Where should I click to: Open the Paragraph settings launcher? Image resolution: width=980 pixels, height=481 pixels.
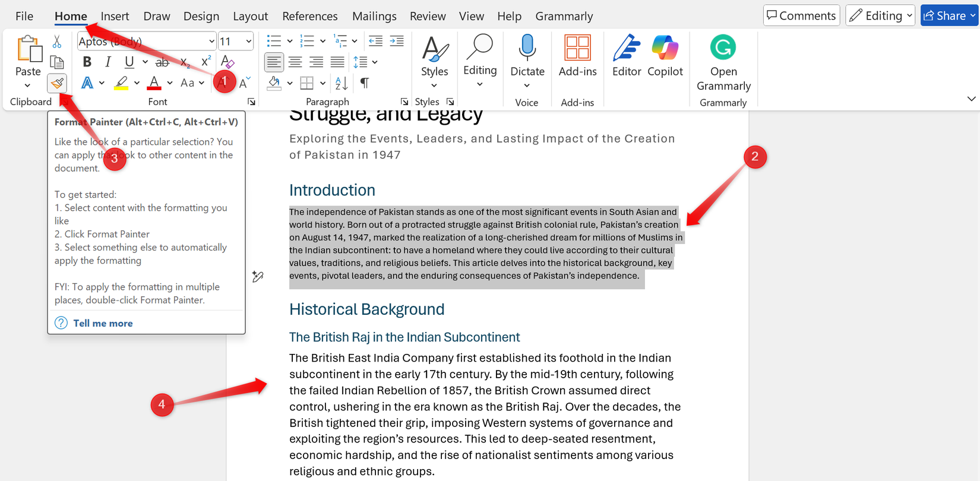pos(404,102)
